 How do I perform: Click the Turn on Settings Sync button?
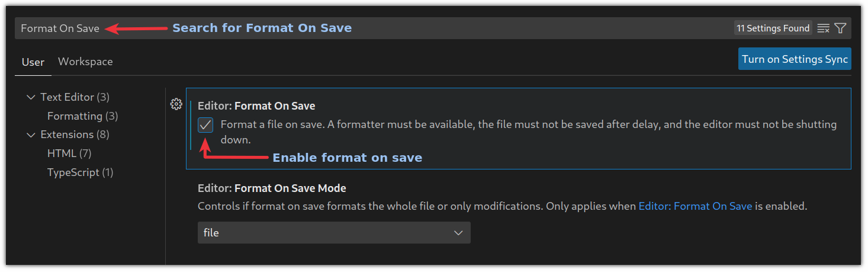click(795, 59)
